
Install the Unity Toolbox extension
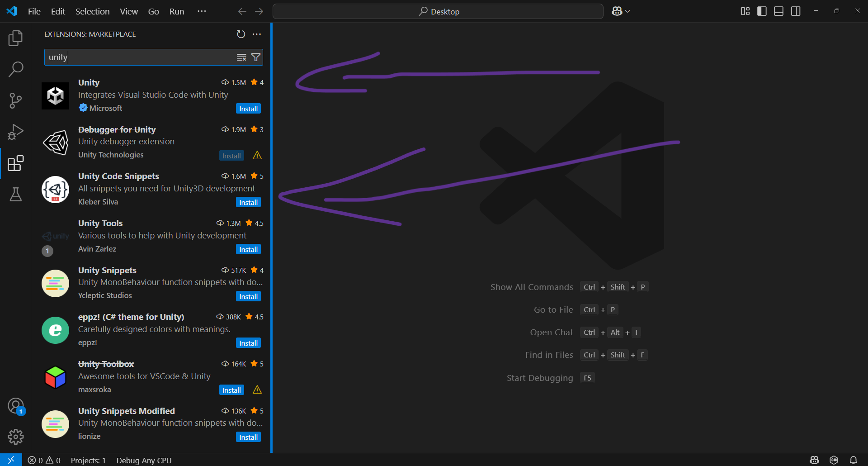[231, 390]
